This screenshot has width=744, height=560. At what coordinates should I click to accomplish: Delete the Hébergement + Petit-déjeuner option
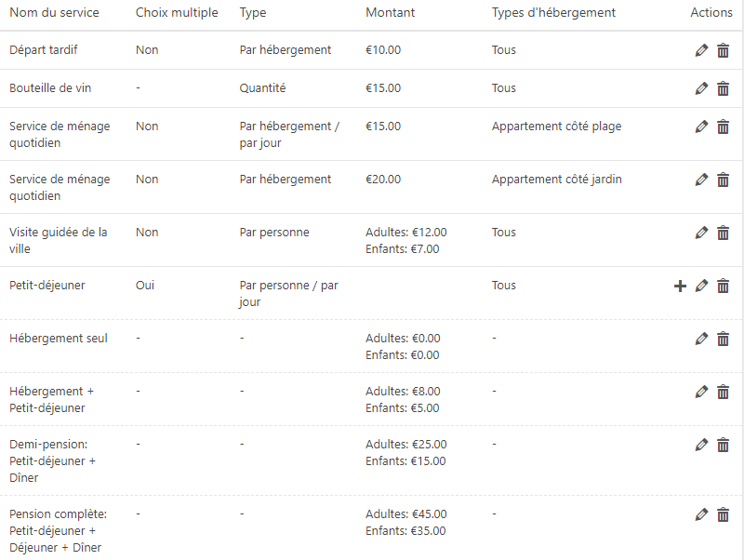coord(723,392)
